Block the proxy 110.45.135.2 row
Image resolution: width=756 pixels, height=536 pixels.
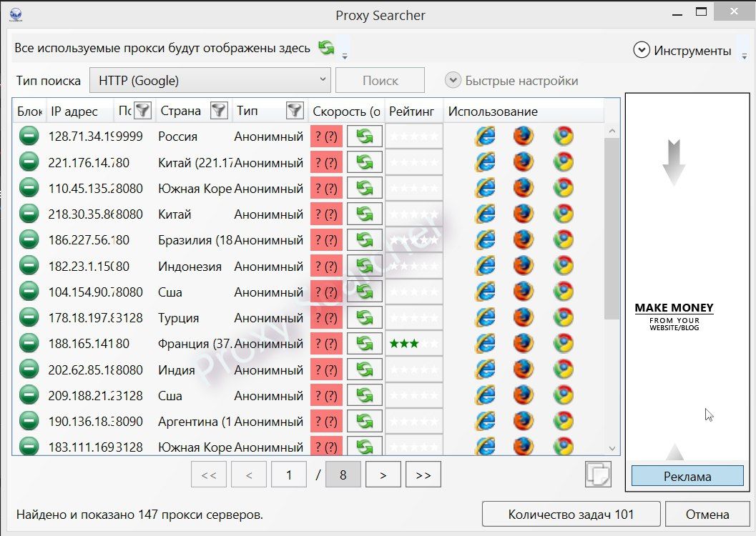(29, 188)
